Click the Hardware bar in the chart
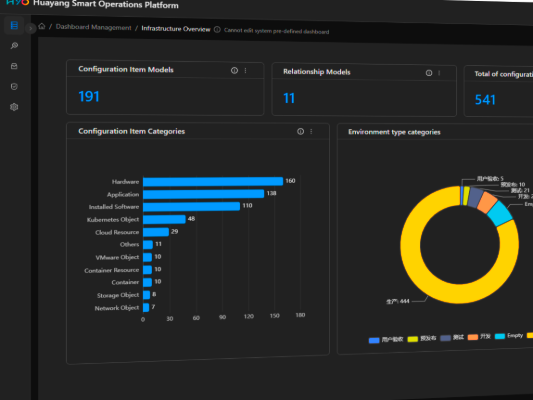This screenshot has height=400, width=533. click(213, 181)
